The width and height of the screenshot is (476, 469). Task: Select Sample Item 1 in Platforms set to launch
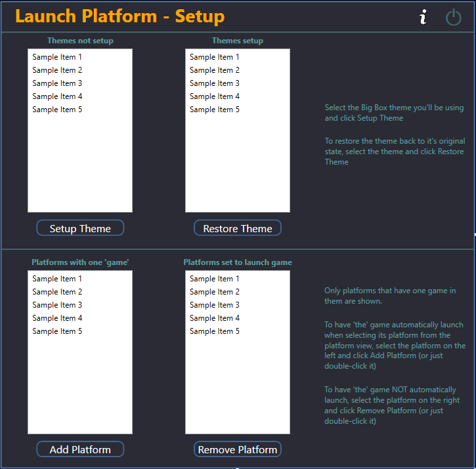215,279
